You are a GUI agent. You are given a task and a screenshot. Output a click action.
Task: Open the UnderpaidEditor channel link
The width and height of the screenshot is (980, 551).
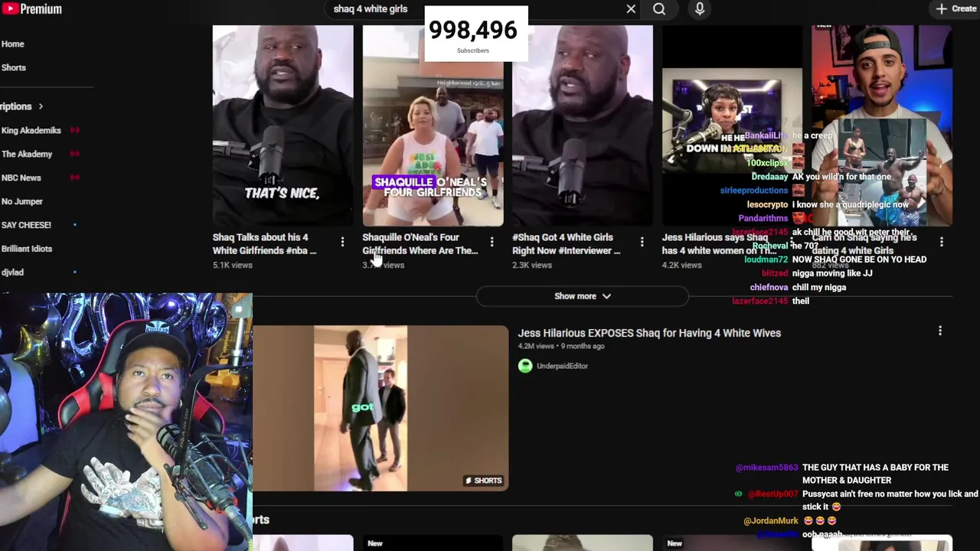(562, 367)
